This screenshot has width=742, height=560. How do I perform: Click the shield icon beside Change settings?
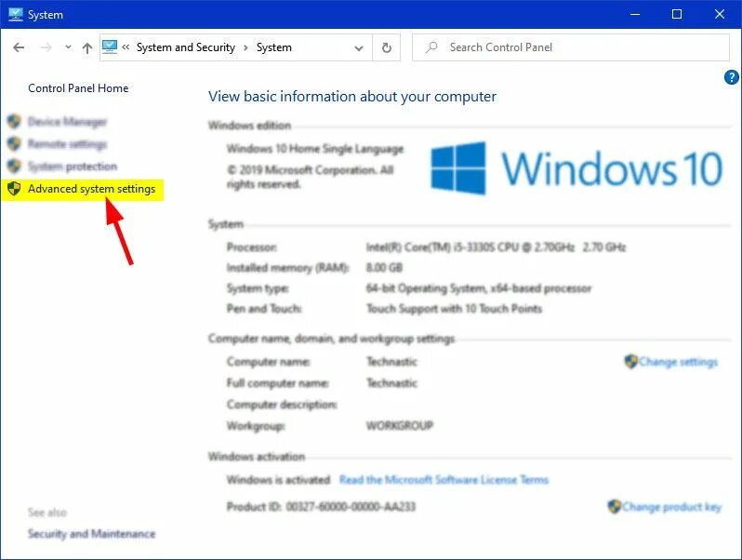(x=630, y=362)
